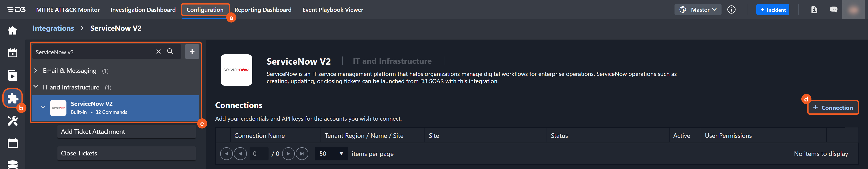Open the info circle icon
The width and height of the screenshot is (868, 169).
click(x=731, y=10)
